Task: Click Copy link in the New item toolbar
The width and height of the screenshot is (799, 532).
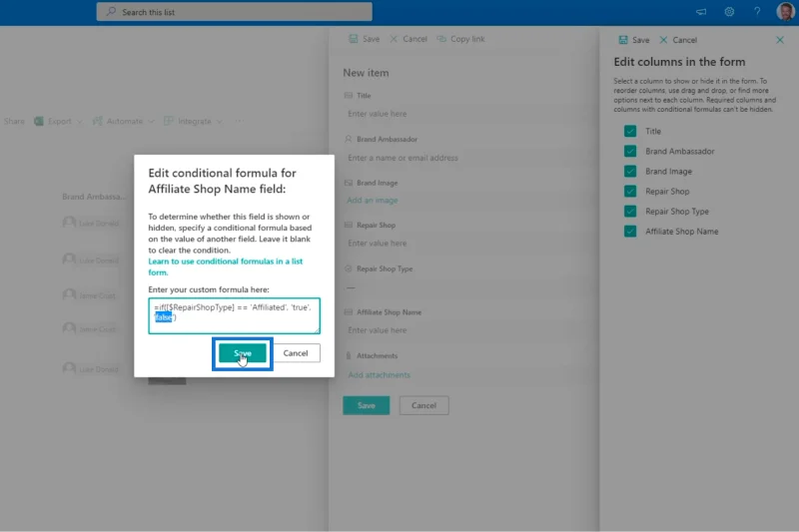Action: pyautogui.click(x=461, y=39)
